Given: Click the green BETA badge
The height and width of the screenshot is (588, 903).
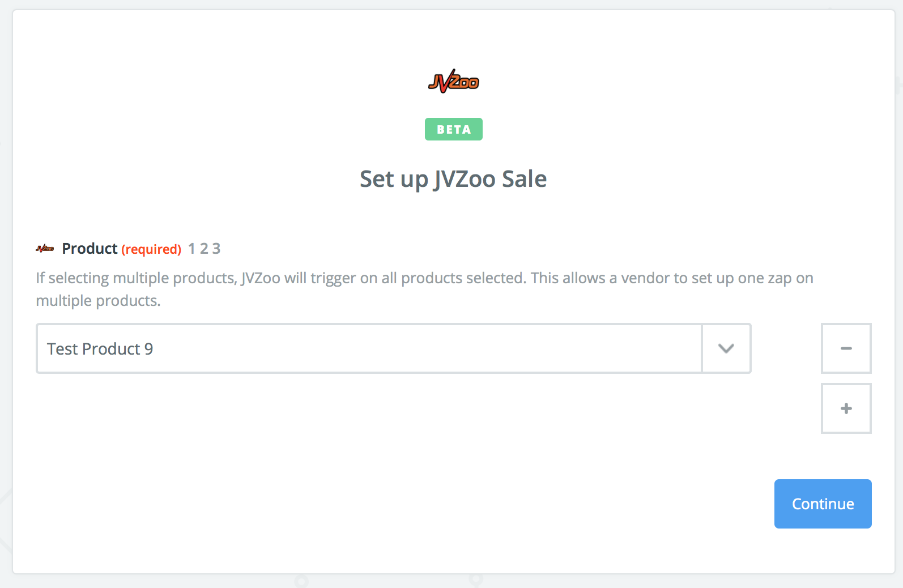Looking at the screenshot, I should (454, 129).
